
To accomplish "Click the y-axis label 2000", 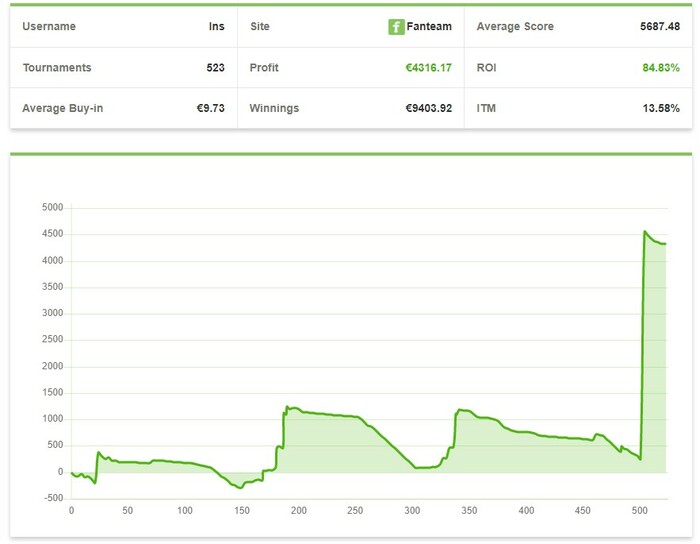I will point(53,366).
